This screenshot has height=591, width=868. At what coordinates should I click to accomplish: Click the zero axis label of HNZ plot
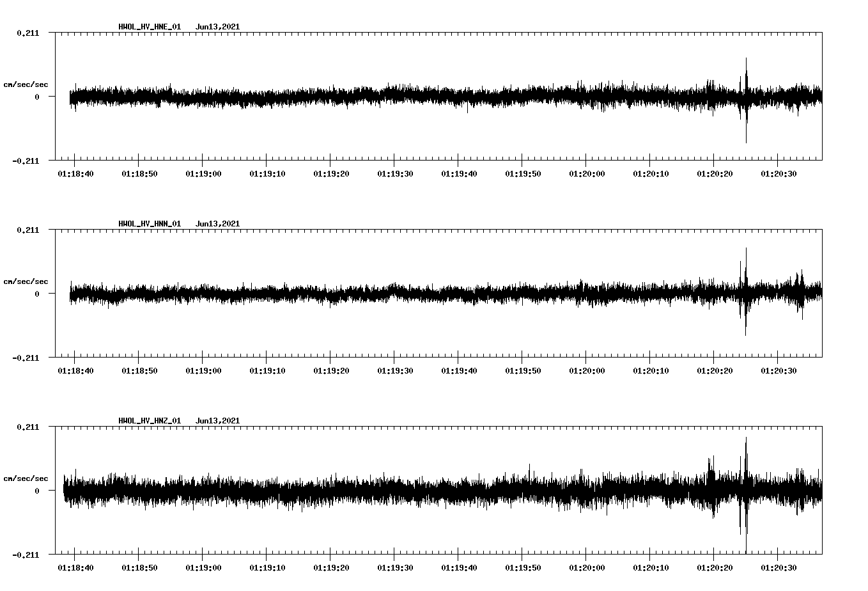37,491
